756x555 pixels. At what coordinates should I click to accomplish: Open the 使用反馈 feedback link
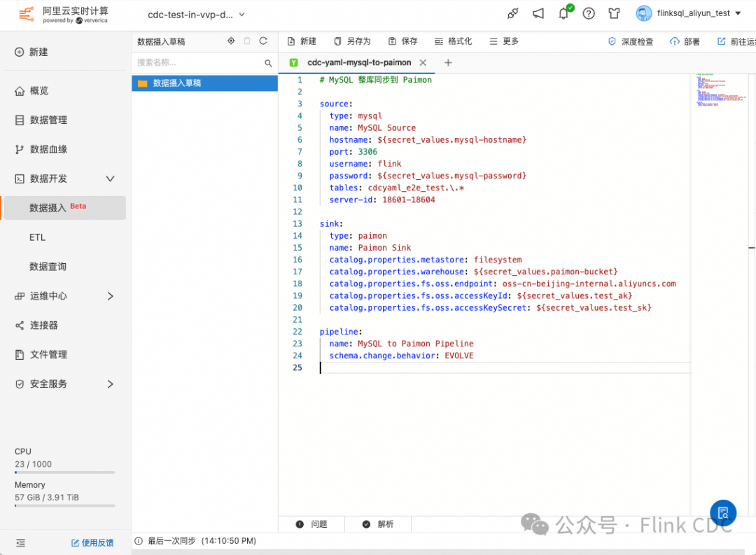tap(92, 543)
